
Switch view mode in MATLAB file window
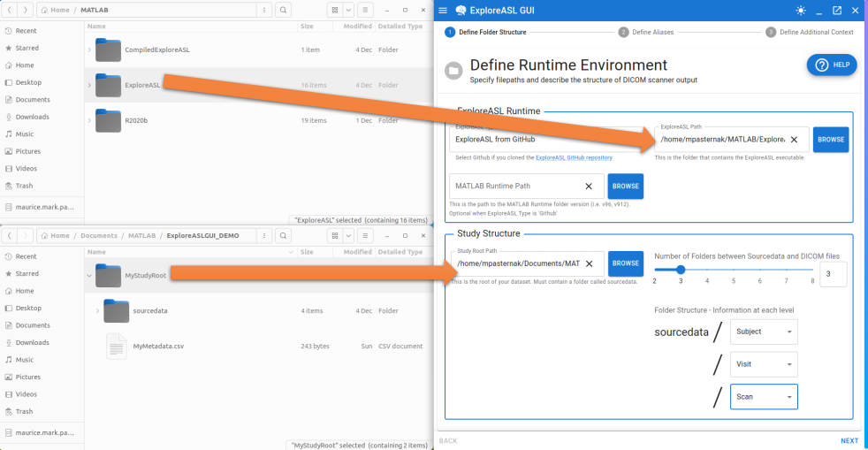pos(335,10)
